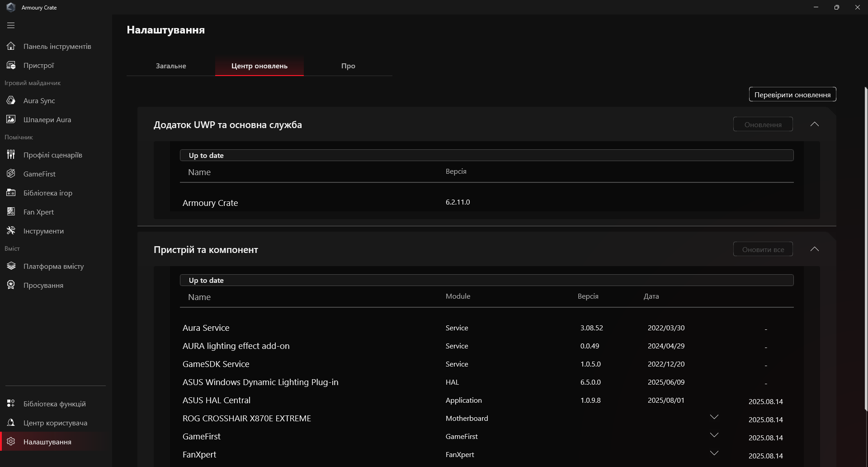The width and height of the screenshot is (868, 467).
Task: Click the Motherboard module cell
Action: pyautogui.click(x=467, y=418)
